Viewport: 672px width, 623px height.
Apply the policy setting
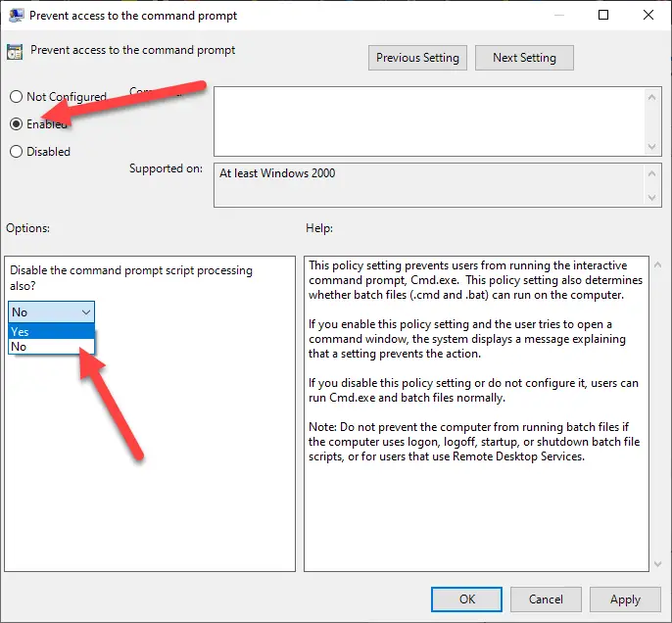pos(625,599)
